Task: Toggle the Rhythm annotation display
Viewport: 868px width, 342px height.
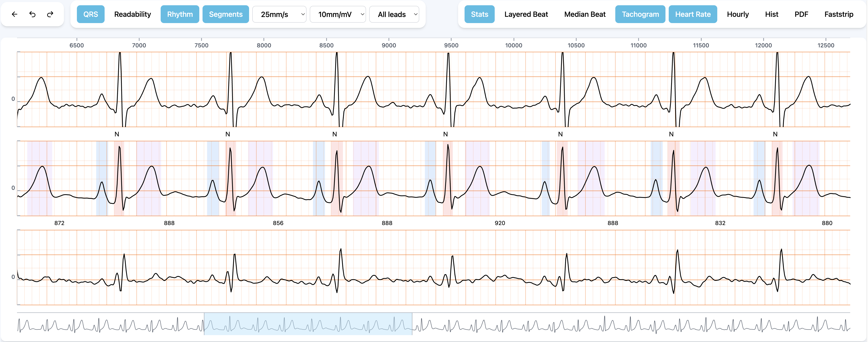Action: pos(180,14)
